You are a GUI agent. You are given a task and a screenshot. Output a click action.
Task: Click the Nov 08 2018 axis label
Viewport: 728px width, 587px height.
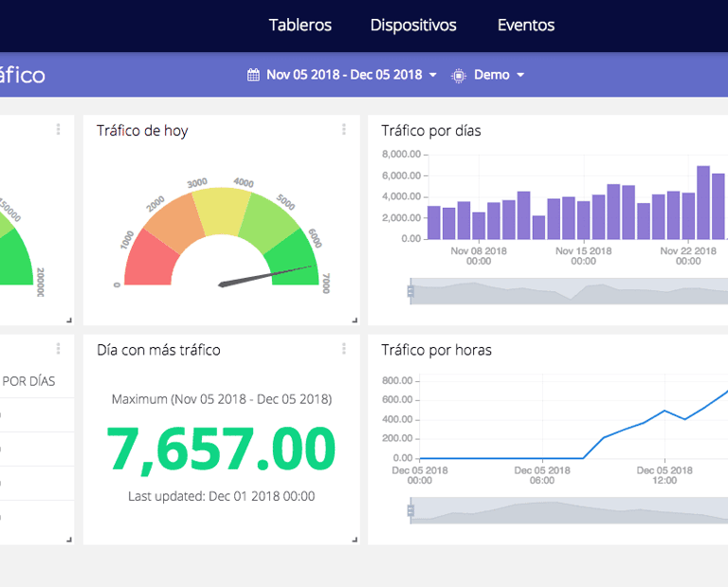click(479, 256)
